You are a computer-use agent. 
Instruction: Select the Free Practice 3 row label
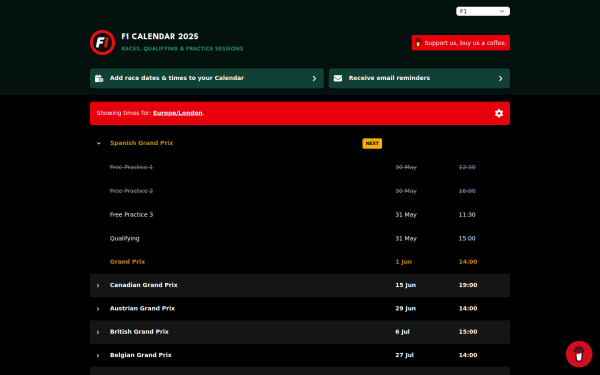pyautogui.click(x=131, y=215)
